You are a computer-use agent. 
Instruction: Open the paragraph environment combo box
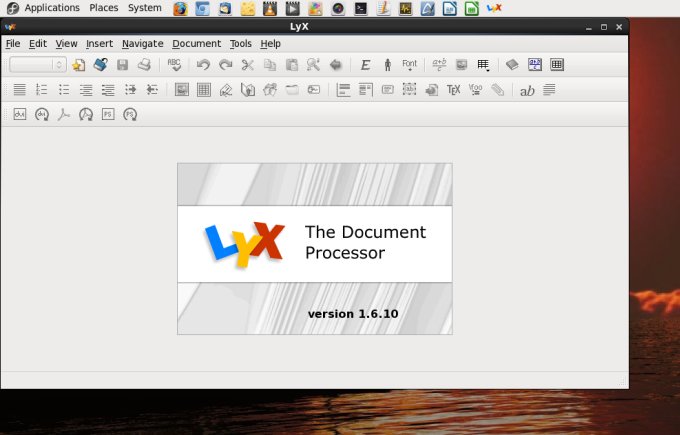38,65
